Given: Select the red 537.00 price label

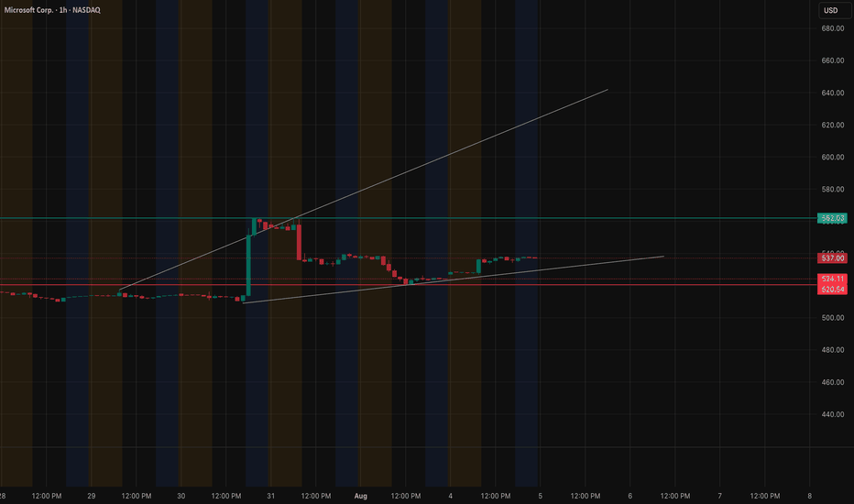Looking at the screenshot, I should click(x=832, y=258).
